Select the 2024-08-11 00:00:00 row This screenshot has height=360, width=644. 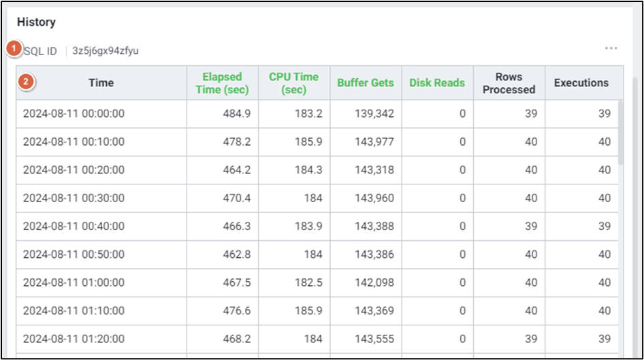74,114
